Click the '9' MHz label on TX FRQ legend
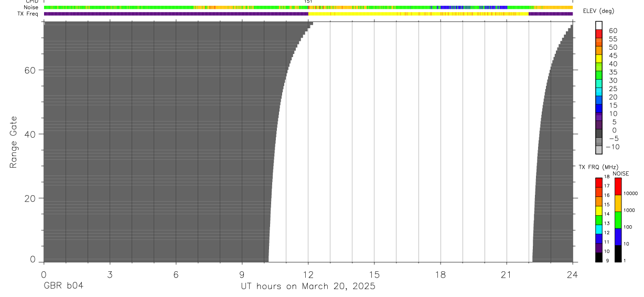 tap(606, 260)
